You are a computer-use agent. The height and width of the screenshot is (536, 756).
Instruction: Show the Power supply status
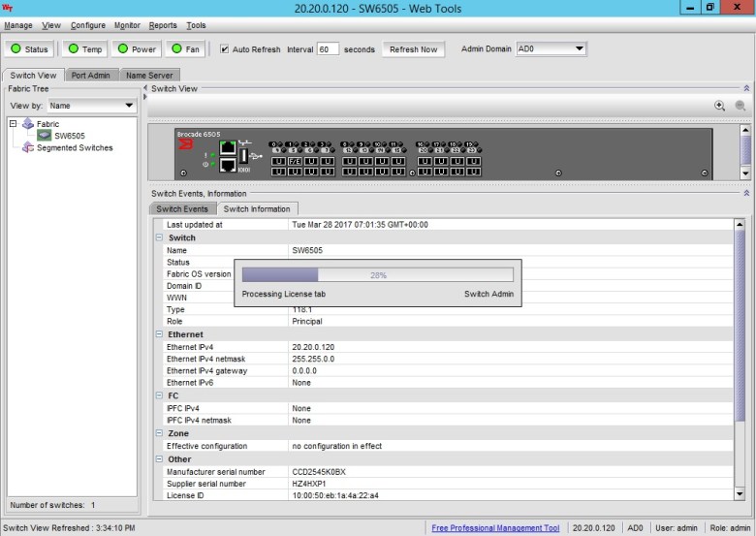click(136, 49)
